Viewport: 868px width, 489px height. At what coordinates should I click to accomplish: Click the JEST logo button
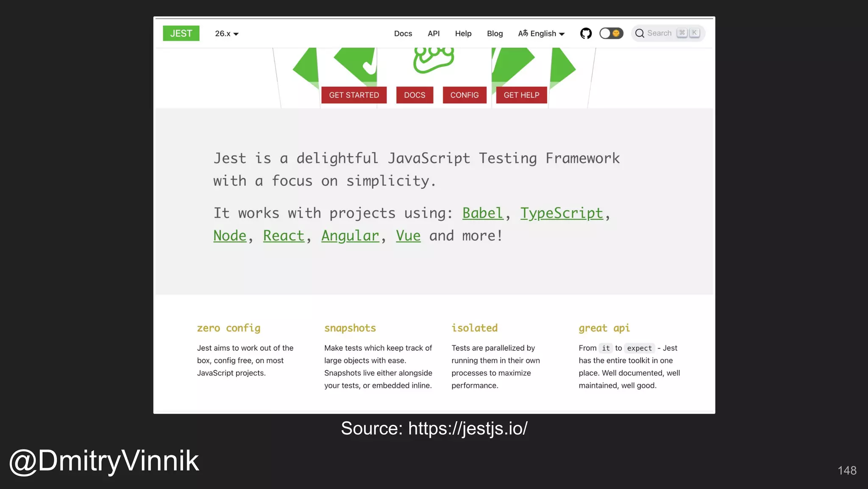181,34
